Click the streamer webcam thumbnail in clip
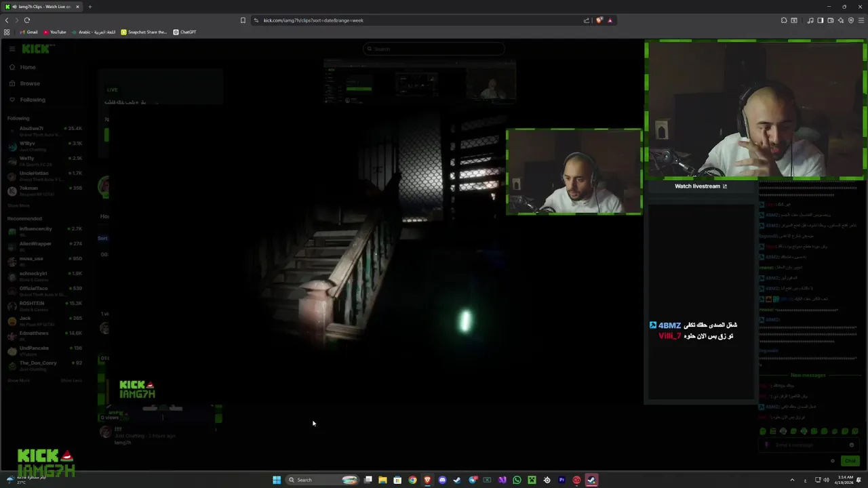This screenshot has width=868, height=488. (x=574, y=172)
